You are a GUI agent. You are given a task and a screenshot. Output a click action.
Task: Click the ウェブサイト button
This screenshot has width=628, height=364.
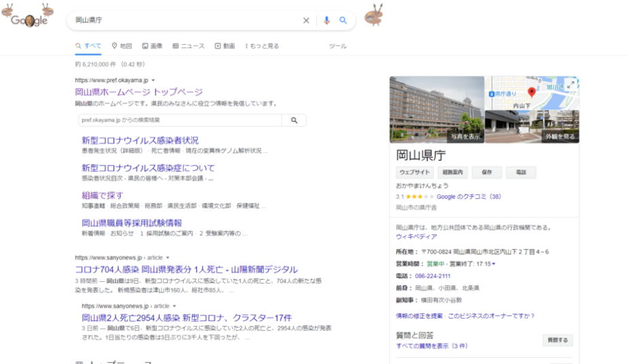415,172
